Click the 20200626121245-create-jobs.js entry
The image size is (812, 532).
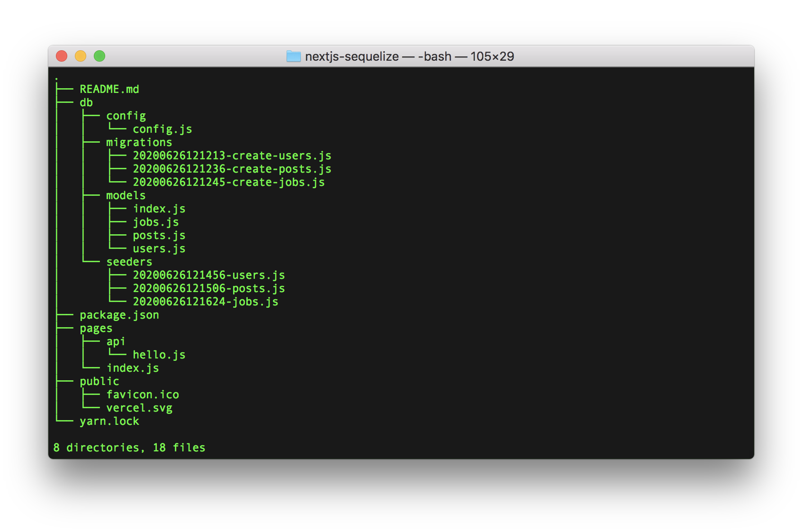pos(229,182)
